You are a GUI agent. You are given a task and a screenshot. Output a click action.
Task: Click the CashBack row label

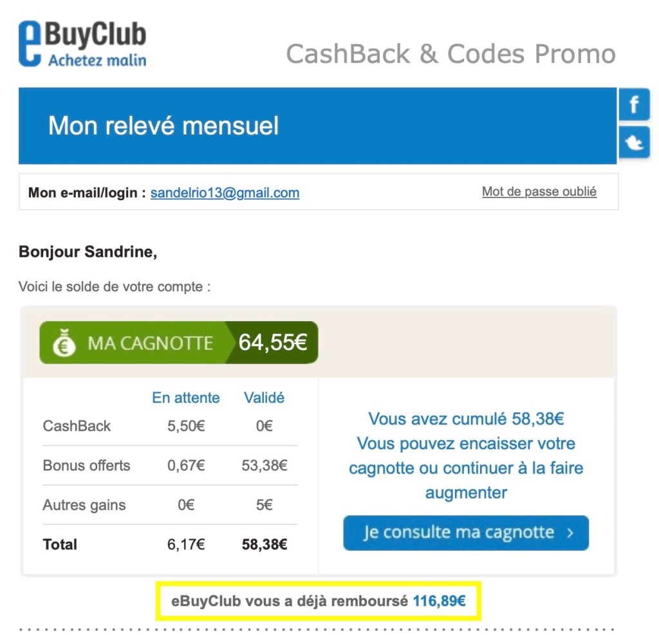point(77,426)
